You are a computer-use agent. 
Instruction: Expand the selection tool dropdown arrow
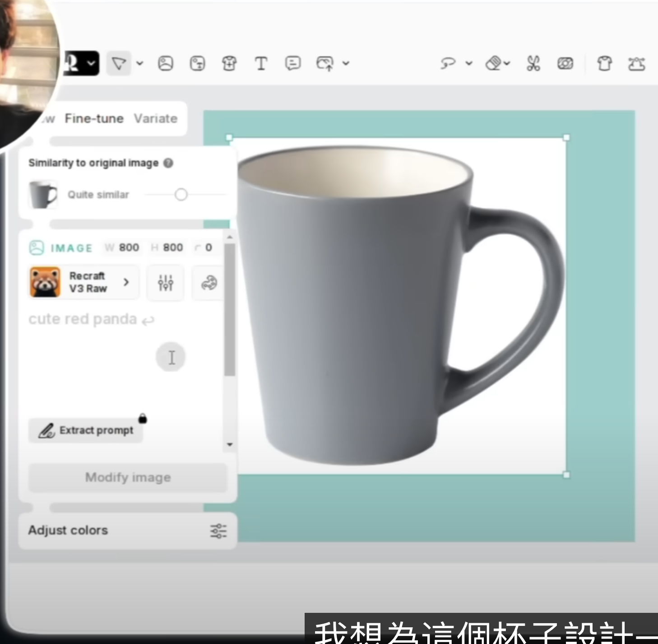pyautogui.click(x=140, y=64)
